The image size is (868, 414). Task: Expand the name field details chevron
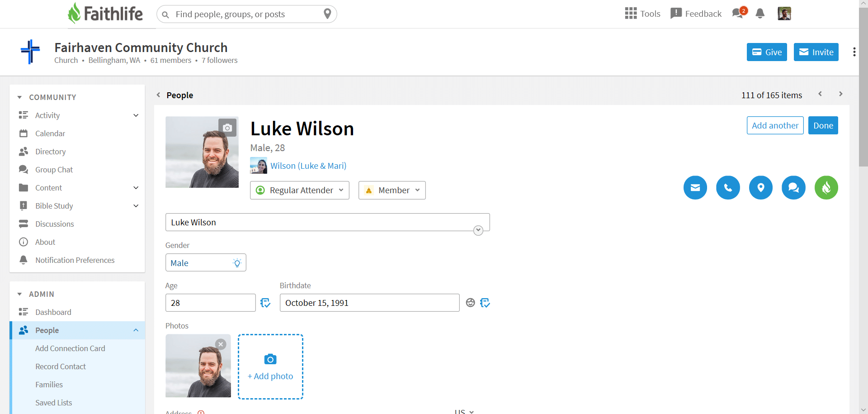point(478,230)
